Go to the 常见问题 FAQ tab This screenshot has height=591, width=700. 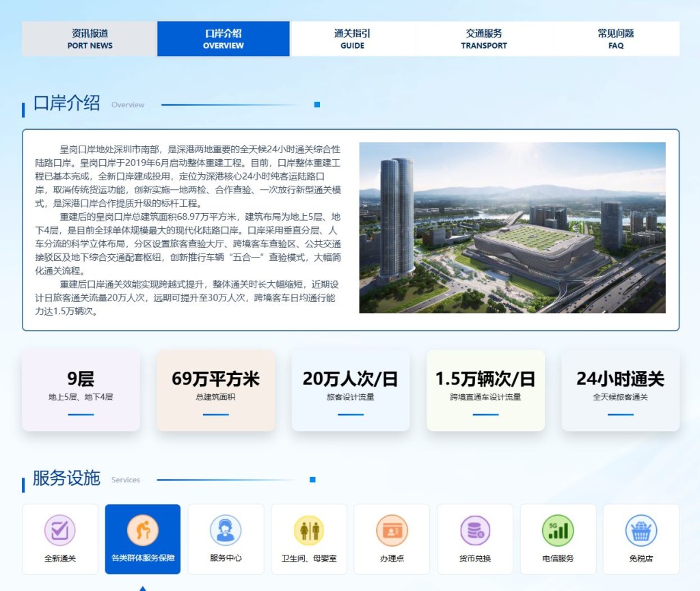[616, 39]
